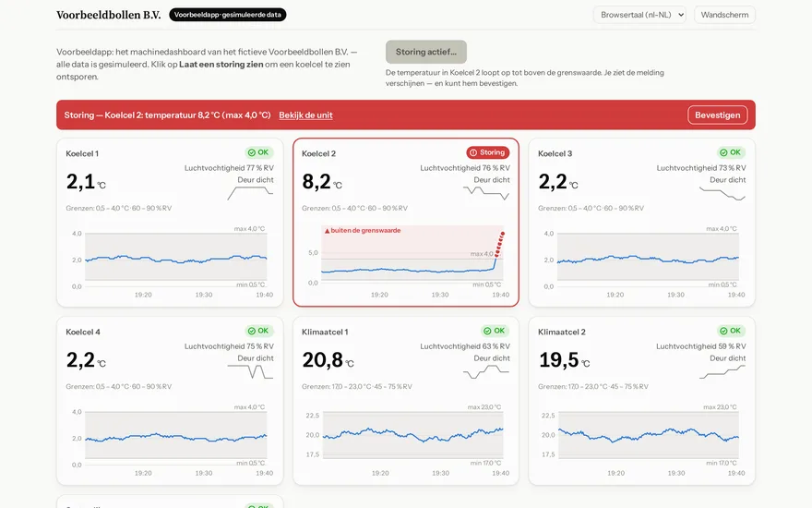Click the OK status badge on Koelcel 3
Image resolution: width=812 pixels, height=508 pixels.
point(731,152)
